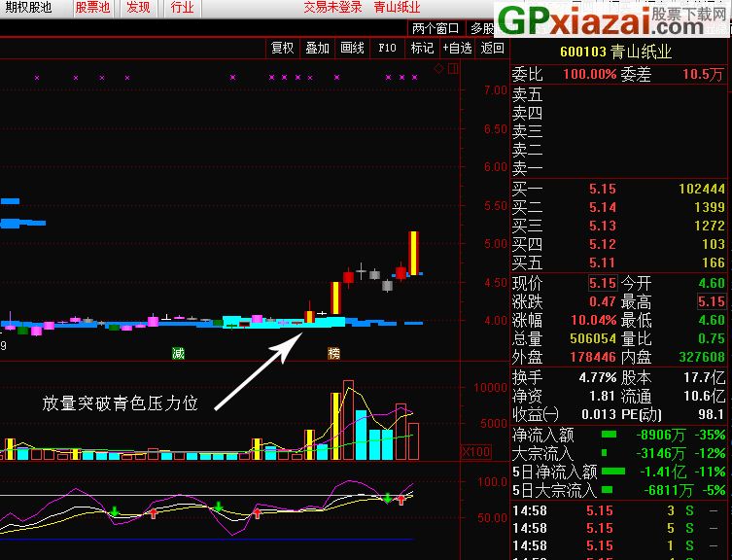The height and width of the screenshot is (560, 732).
Task: Click the 买一 volume 102444
Action: point(702,190)
